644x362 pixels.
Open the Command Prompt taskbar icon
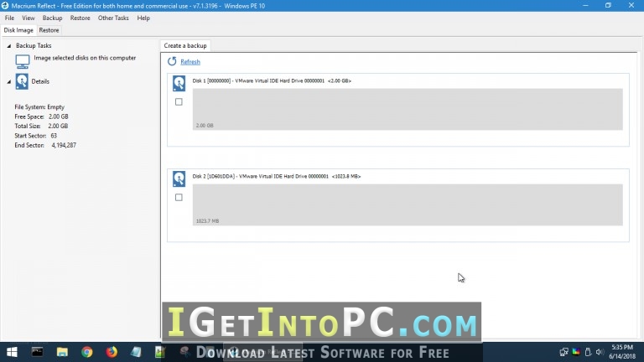tap(37, 352)
